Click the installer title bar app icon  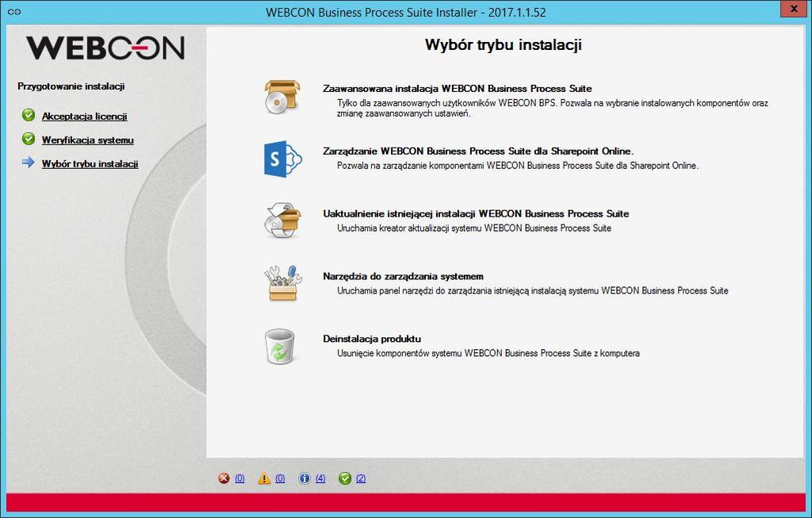(x=14, y=12)
